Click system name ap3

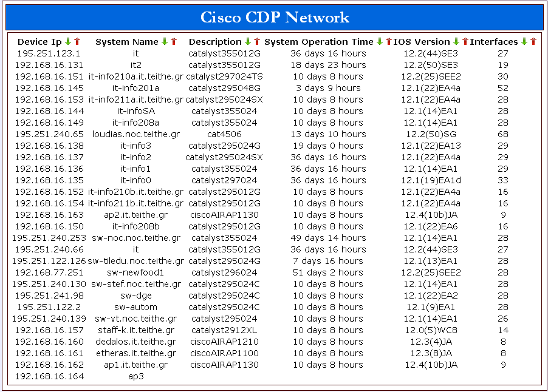[x=135, y=376]
